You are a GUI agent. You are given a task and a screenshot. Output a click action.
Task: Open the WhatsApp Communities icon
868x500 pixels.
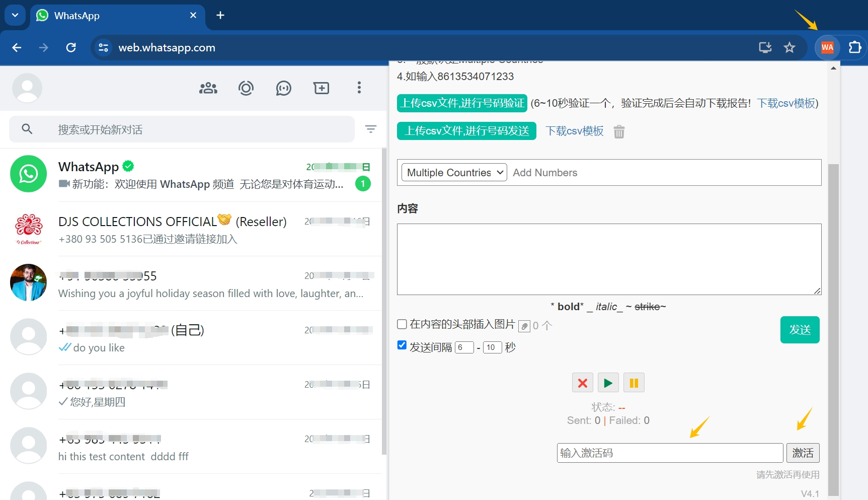208,88
